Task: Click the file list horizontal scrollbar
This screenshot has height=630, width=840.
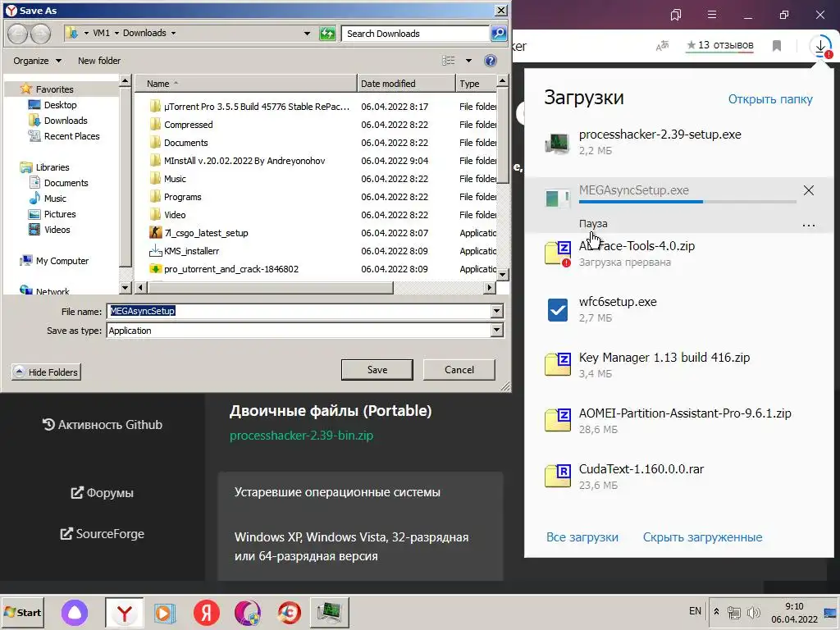Action: (x=270, y=288)
